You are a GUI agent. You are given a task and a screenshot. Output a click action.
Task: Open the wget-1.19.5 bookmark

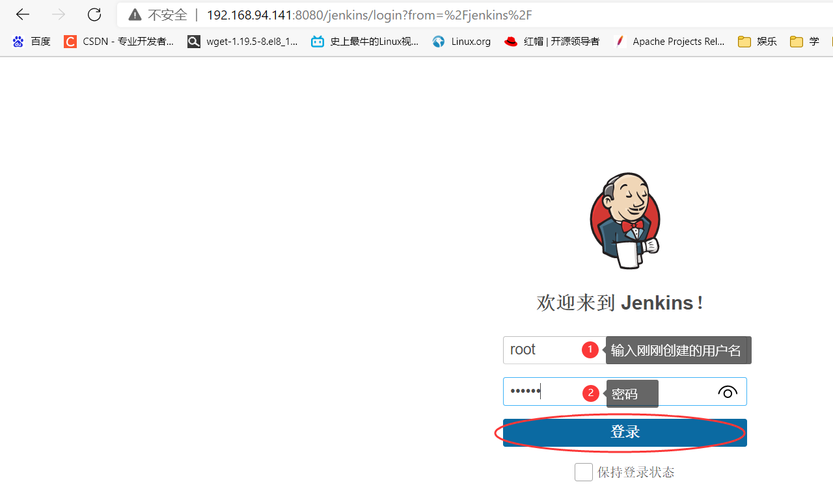coord(243,42)
